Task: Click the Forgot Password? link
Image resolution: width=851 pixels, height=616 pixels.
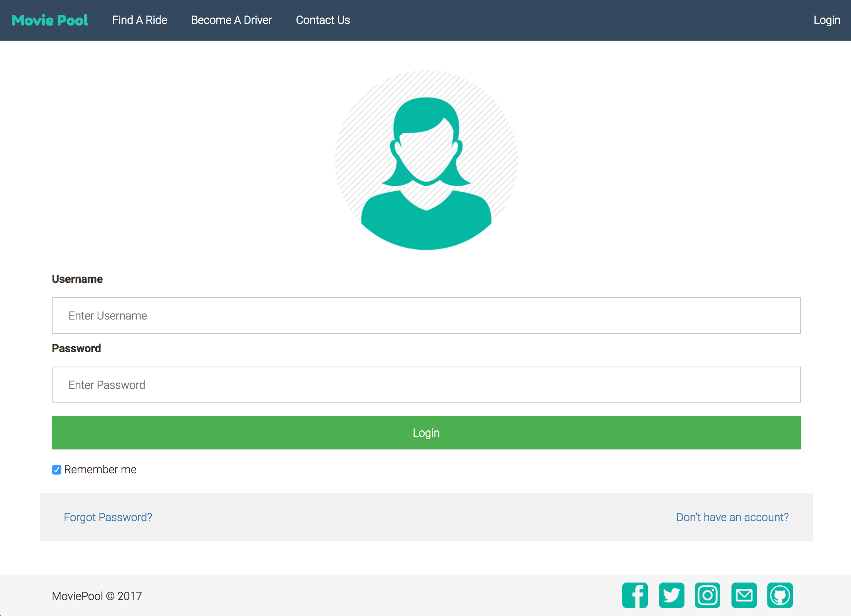Action: pyautogui.click(x=108, y=517)
